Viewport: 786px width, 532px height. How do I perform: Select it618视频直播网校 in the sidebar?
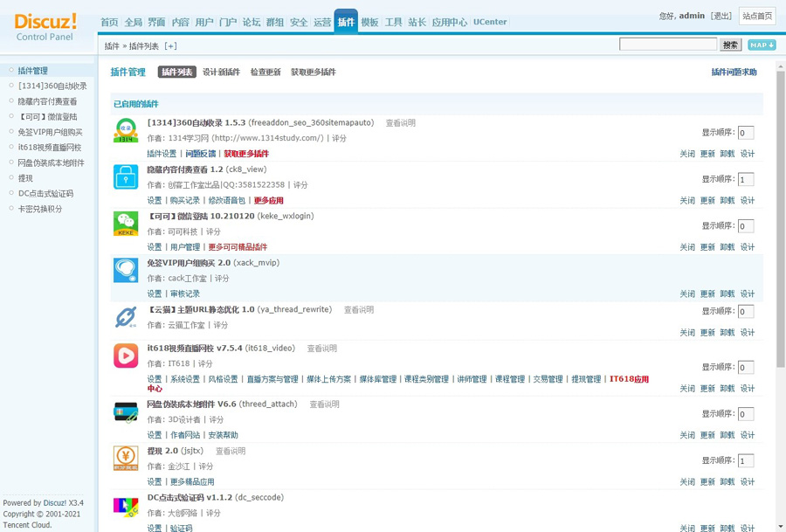(x=50, y=148)
